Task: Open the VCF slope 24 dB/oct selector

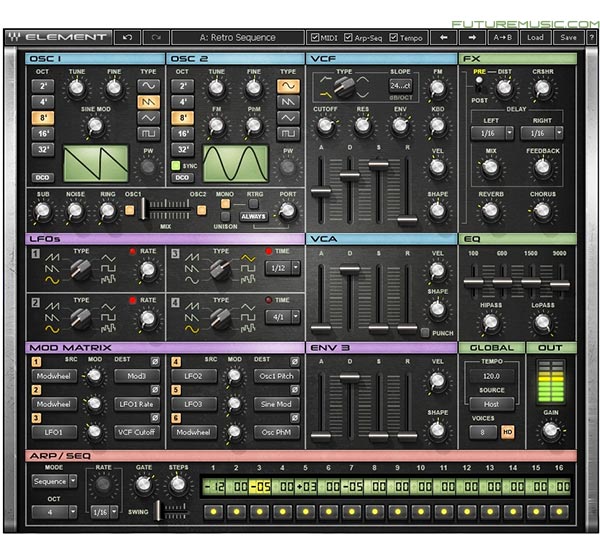Action: click(401, 86)
